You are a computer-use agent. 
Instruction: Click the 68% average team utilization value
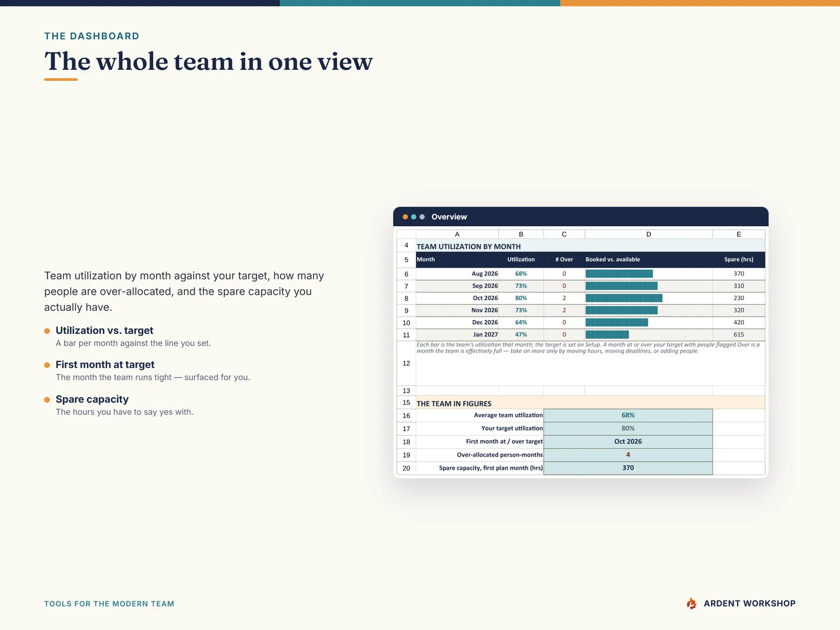pyautogui.click(x=628, y=415)
